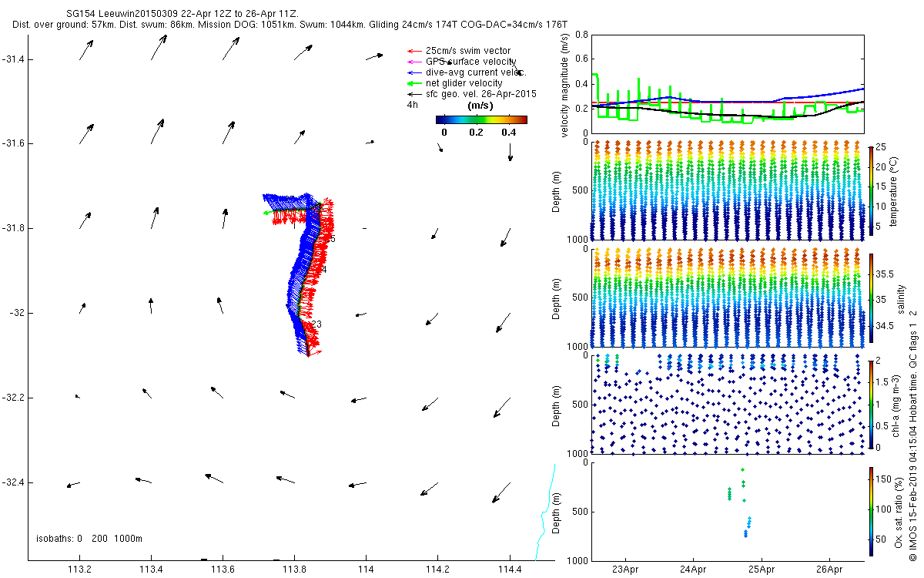Click the temperature (°C) colorbar
Image resolution: width=924 pixels, height=578 pixels.
click(871, 190)
